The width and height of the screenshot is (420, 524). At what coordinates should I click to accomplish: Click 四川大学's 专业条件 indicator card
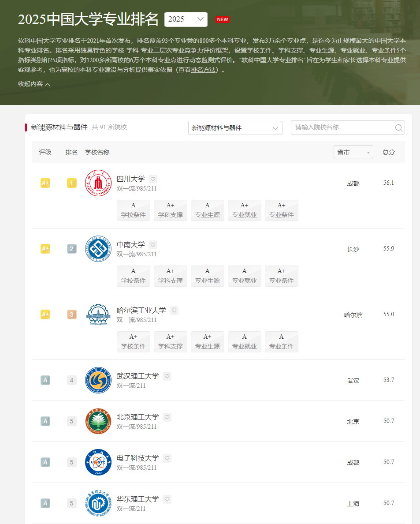click(x=282, y=210)
